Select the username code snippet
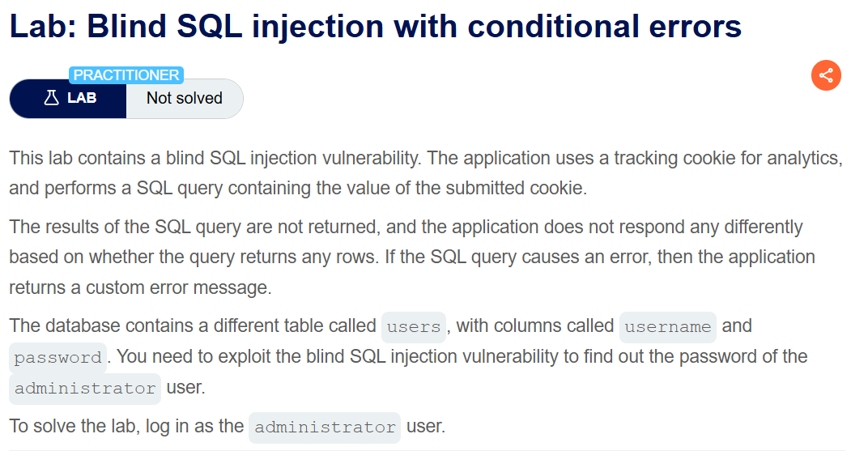The image size is (868, 451). coord(668,327)
